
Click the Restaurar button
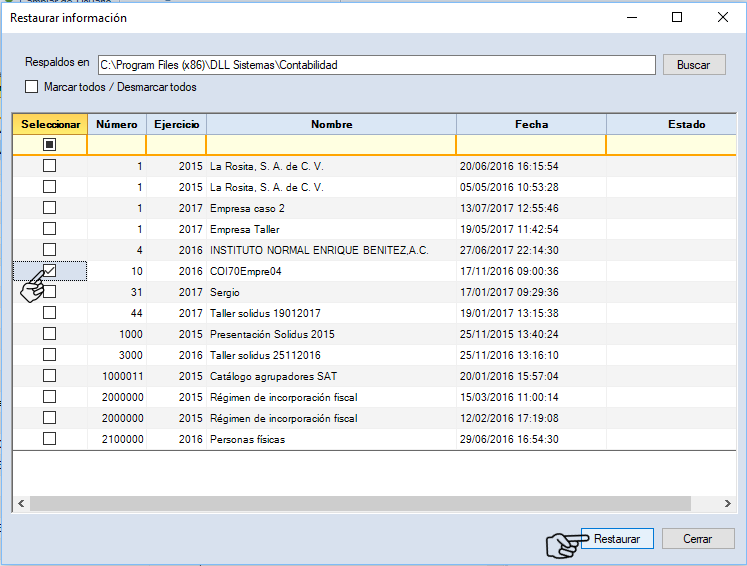pos(616,538)
